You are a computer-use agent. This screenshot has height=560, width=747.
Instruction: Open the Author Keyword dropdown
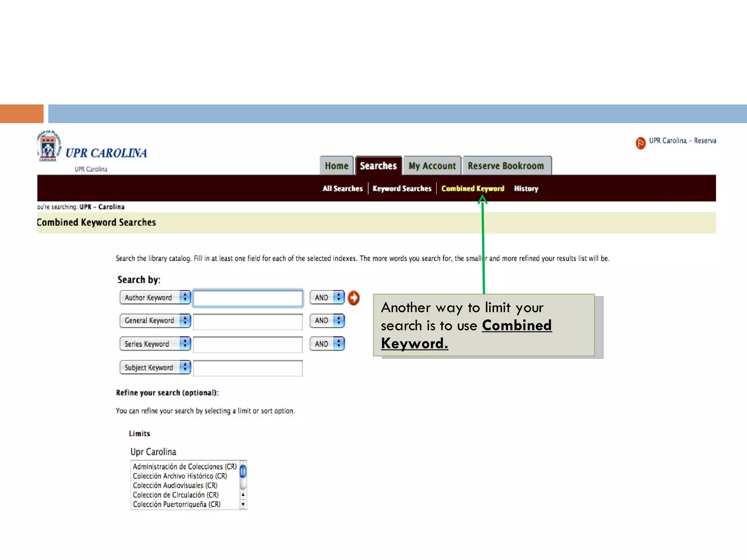[x=155, y=297]
